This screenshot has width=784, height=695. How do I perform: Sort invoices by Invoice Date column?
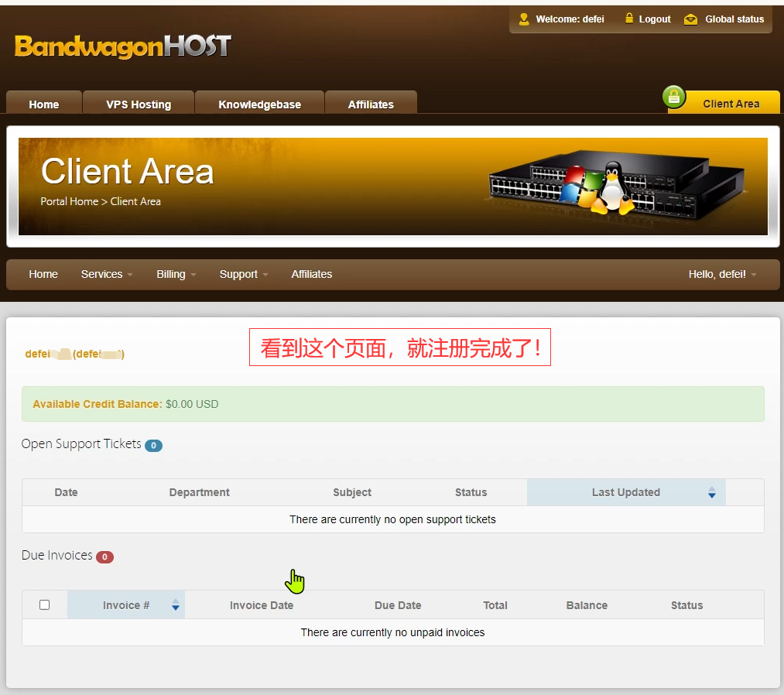click(x=262, y=605)
